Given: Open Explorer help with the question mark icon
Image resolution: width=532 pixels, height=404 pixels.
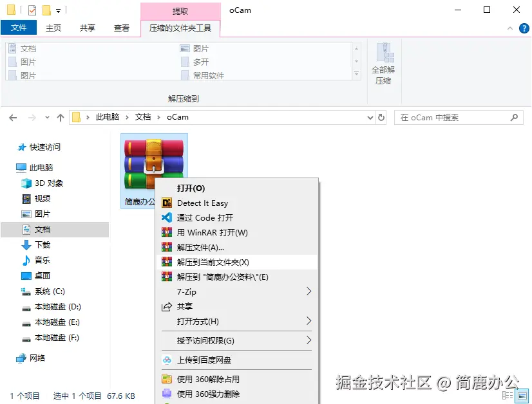Looking at the screenshot, I should (x=524, y=28).
